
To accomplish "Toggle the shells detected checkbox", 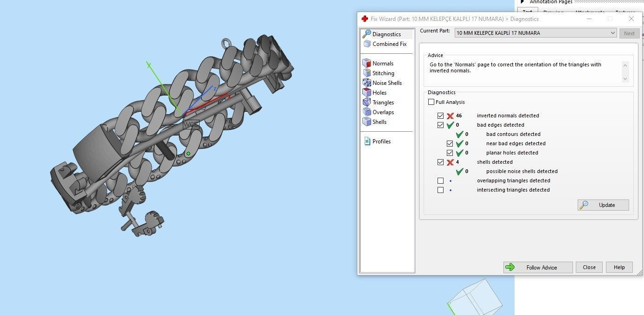I will 441,162.
